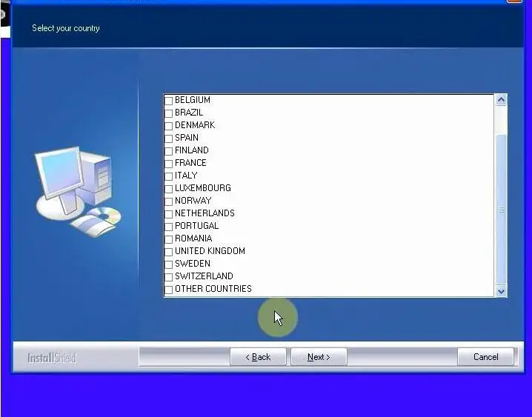The height and width of the screenshot is (417, 532).
Task: Select the ROMANIA checkbox
Action: (x=169, y=239)
